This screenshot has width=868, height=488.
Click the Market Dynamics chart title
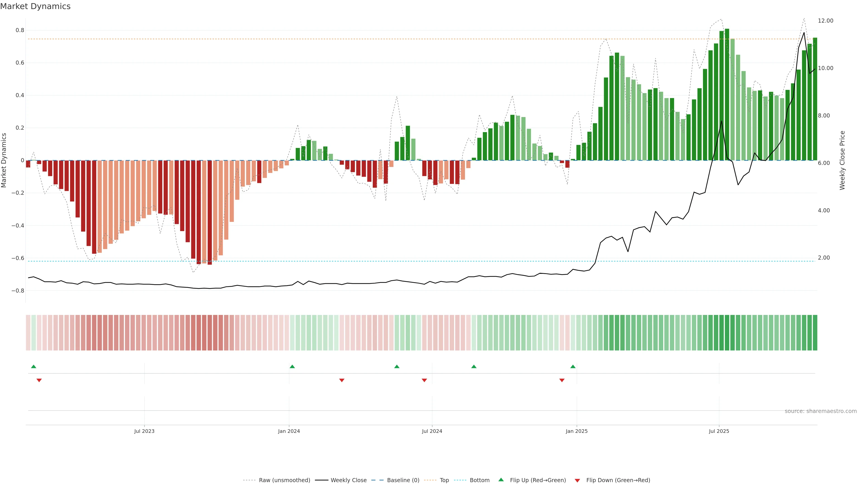[x=35, y=6]
